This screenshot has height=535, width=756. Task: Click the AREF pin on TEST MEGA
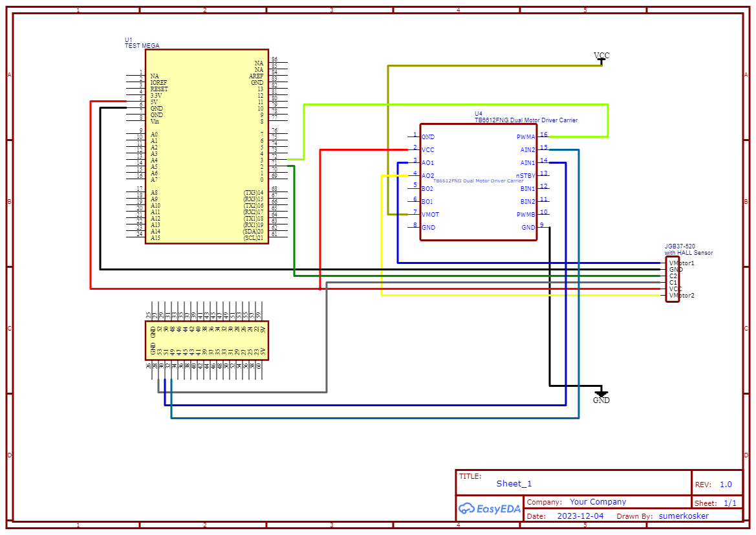click(256, 76)
